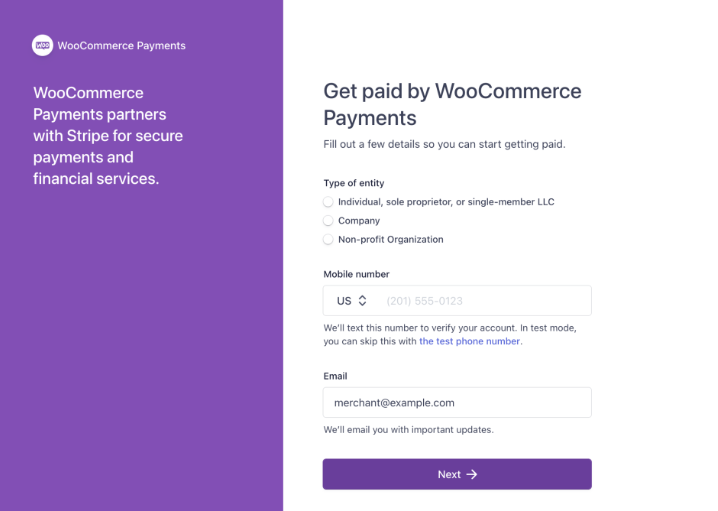This screenshot has height=511, width=718.
Task: Click the WooCommerce Payments header text
Action: pyautogui.click(x=121, y=46)
